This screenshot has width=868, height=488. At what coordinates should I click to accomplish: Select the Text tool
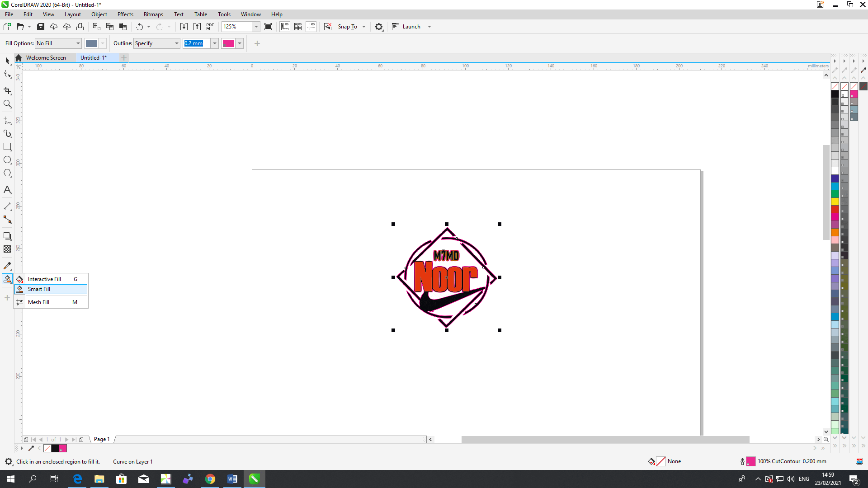pyautogui.click(x=7, y=190)
